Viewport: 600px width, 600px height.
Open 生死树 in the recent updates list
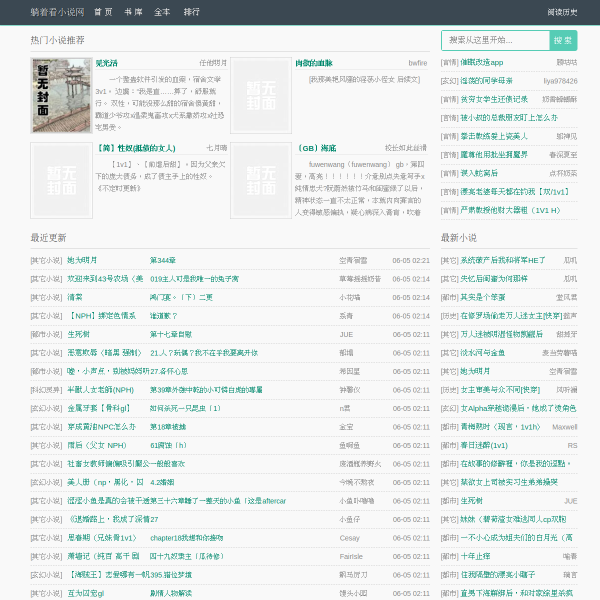click(78, 334)
